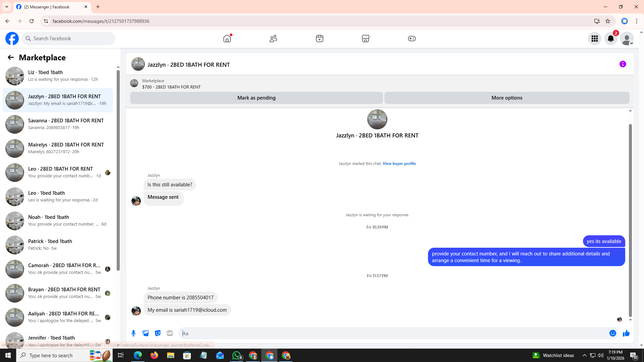Open the View buyer profile link
Viewport: 644px width, 362px height.
399,164
